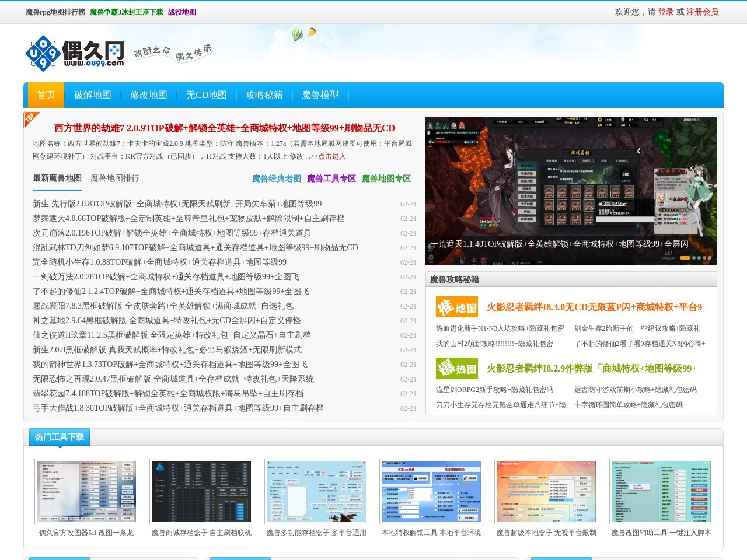Screen dimensions: 747x560
Task: Open 弓手大作战1.8.30TOP破解版 article
Action: tap(178, 408)
